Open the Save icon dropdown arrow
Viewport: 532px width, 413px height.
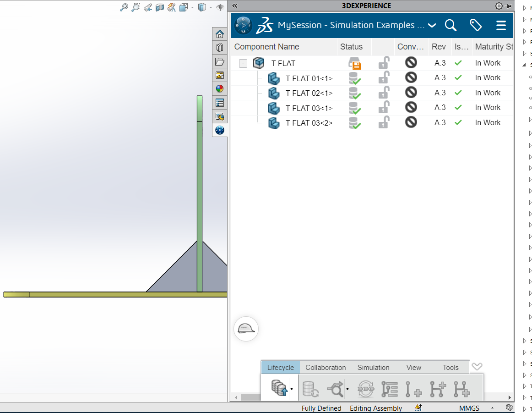point(292,389)
